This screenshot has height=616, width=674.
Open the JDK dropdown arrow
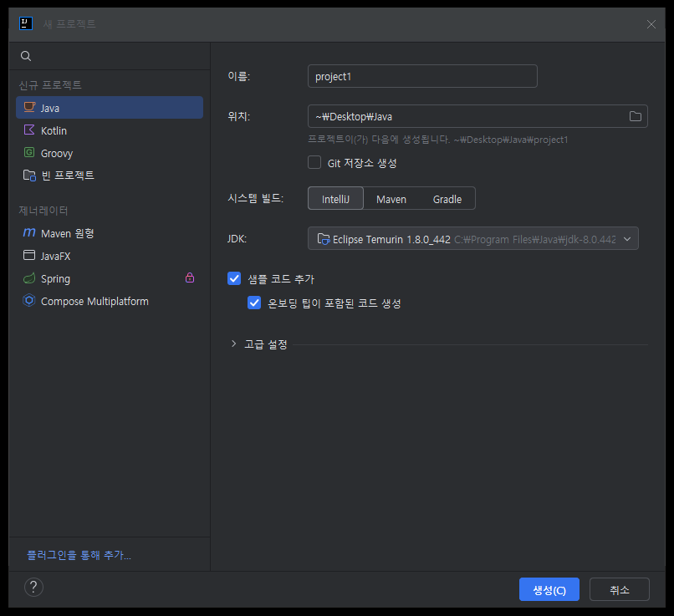(x=627, y=239)
